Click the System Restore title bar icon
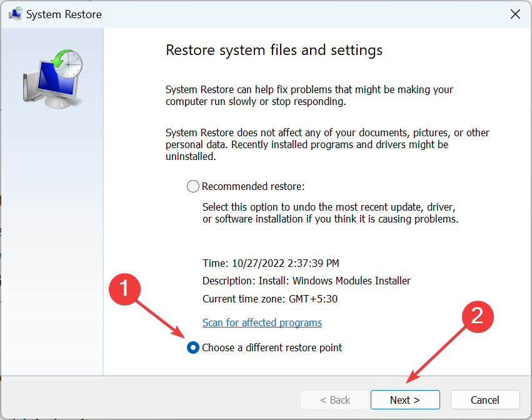The width and height of the screenshot is (532, 420). (x=15, y=14)
